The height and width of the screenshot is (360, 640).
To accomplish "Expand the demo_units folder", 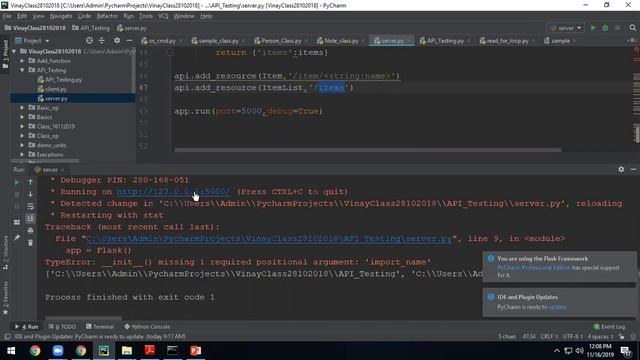I will [22, 145].
